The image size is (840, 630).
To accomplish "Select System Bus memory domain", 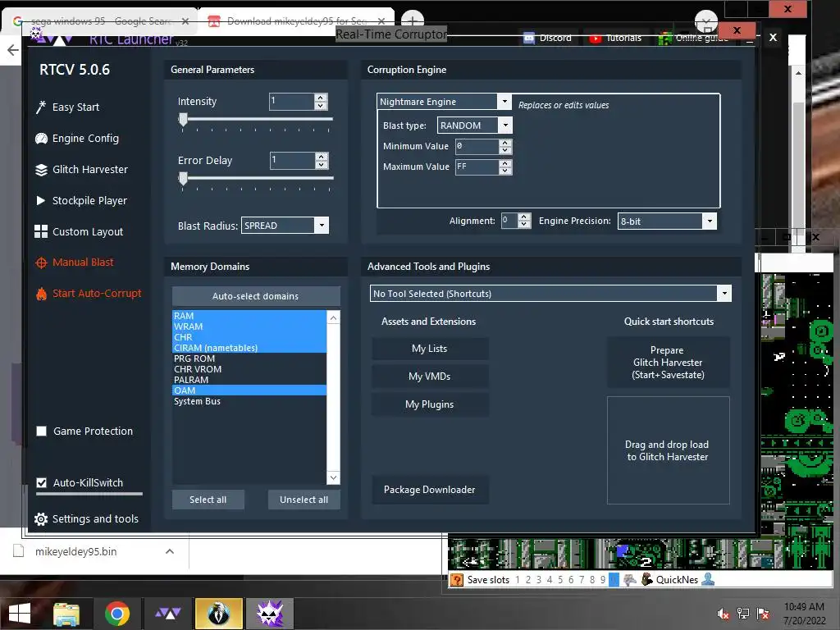I will coord(249,401).
